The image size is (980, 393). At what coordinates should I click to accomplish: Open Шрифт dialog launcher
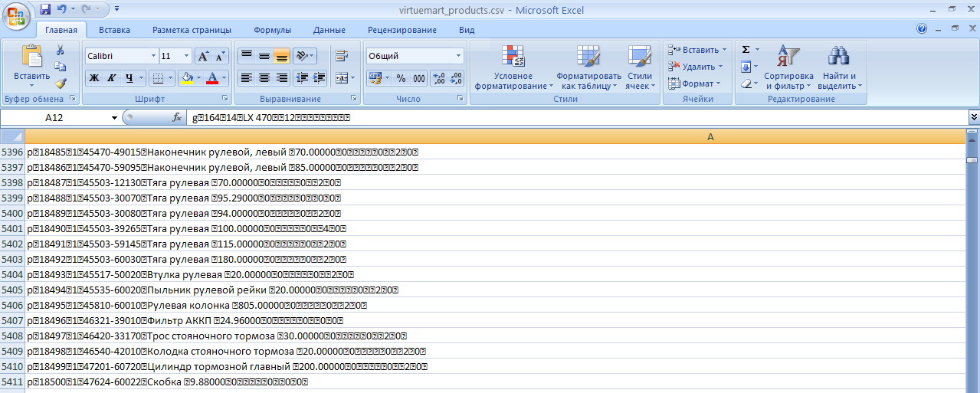(x=225, y=99)
